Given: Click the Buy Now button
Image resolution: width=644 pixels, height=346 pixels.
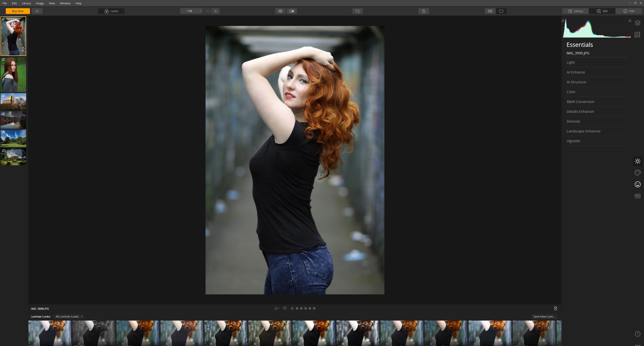Looking at the screenshot, I should pyautogui.click(x=18, y=11).
